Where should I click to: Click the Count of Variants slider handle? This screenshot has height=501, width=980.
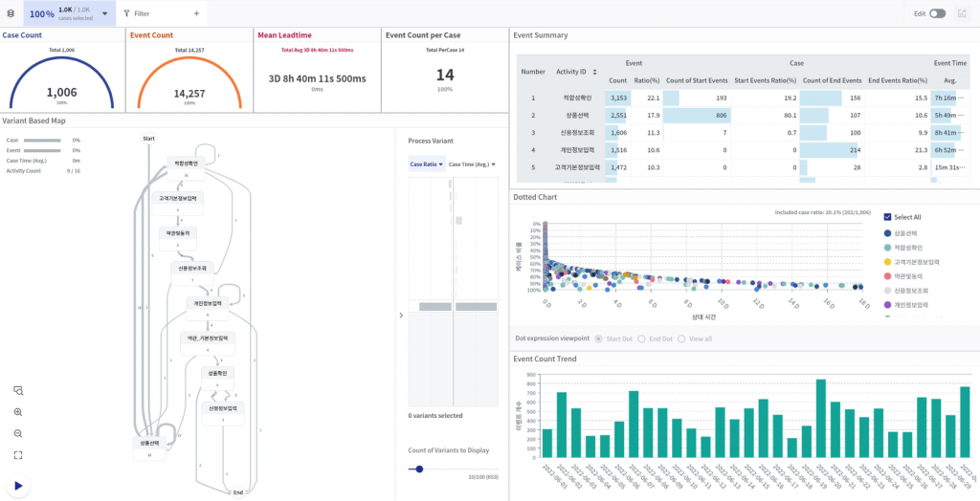pyautogui.click(x=419, y=469)
